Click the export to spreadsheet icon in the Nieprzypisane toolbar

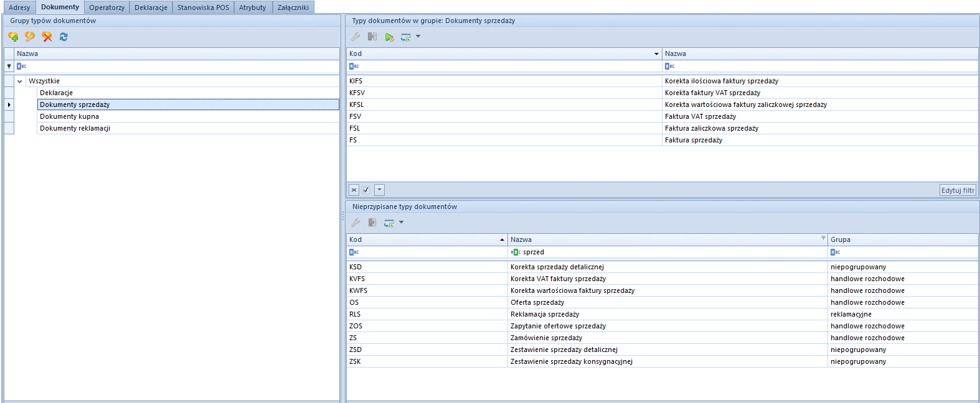point(389,223)
